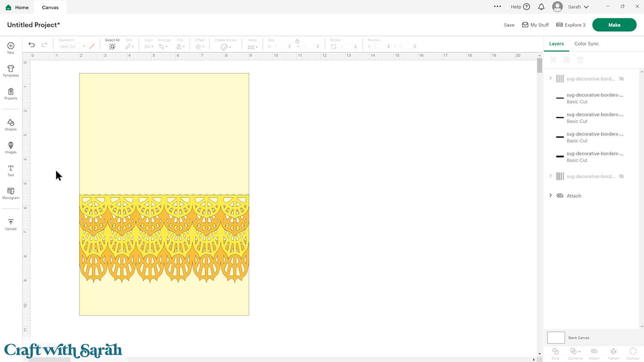Click the green Make button
Image resolution: width=644 pixels, height=362 pixels.
tap(614, 25)
